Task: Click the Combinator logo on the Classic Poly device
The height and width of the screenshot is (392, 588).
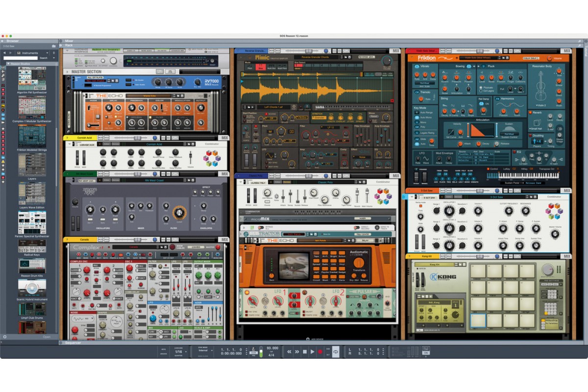Action: (x=383, y=196)
